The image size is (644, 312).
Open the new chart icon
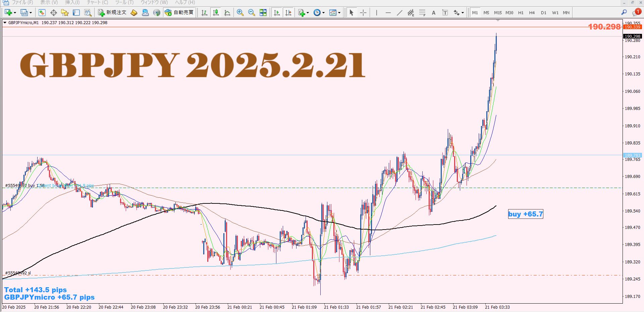coord(8,13)
